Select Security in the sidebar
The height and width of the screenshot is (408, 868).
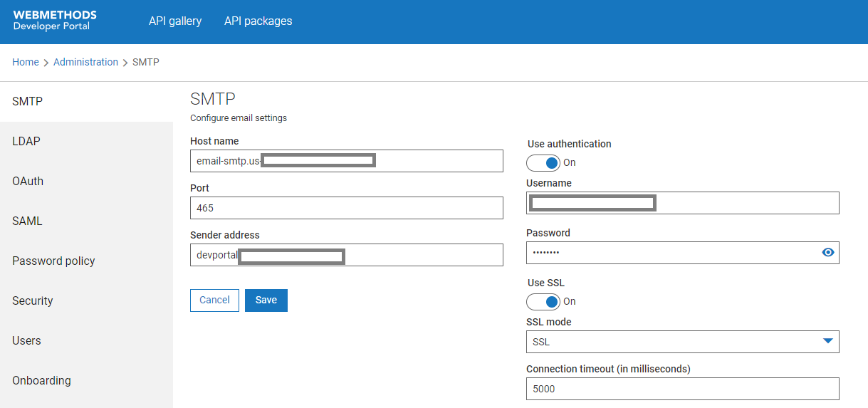coord(33,301)
